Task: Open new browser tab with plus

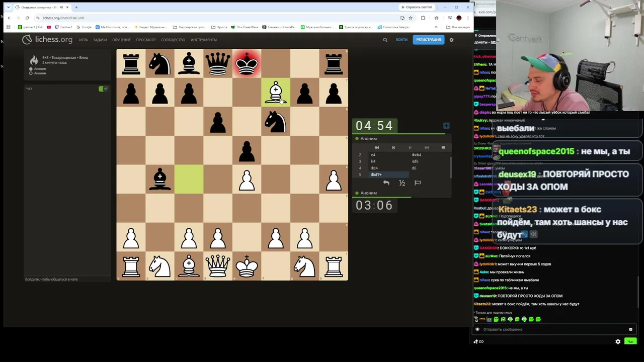Action: 76,7
